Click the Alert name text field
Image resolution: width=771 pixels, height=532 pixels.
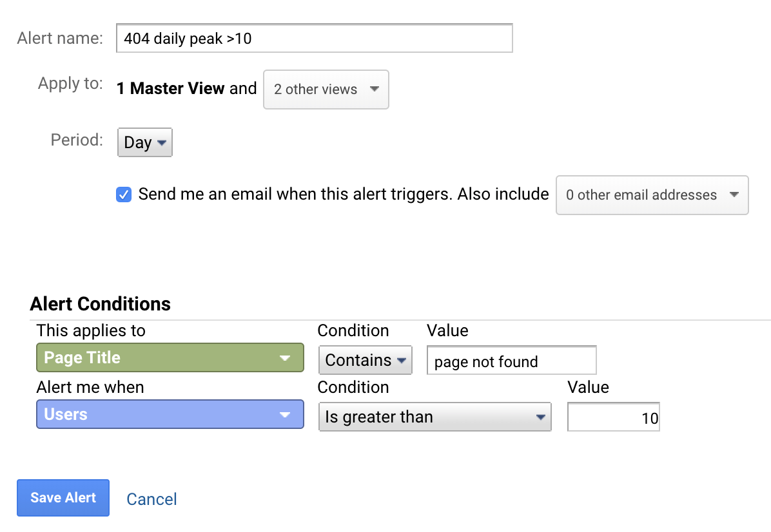pos(314,39)
